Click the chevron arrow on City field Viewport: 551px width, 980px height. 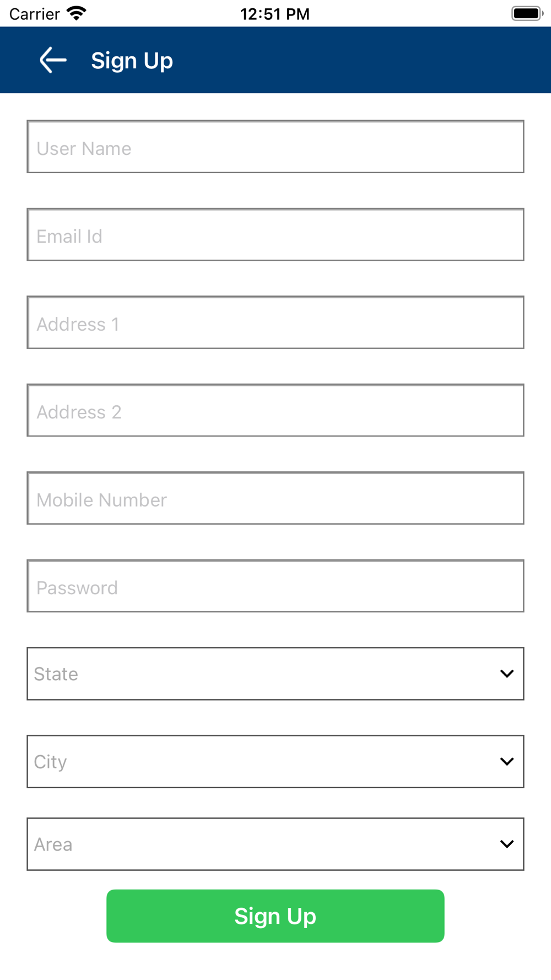click(507, 762)
